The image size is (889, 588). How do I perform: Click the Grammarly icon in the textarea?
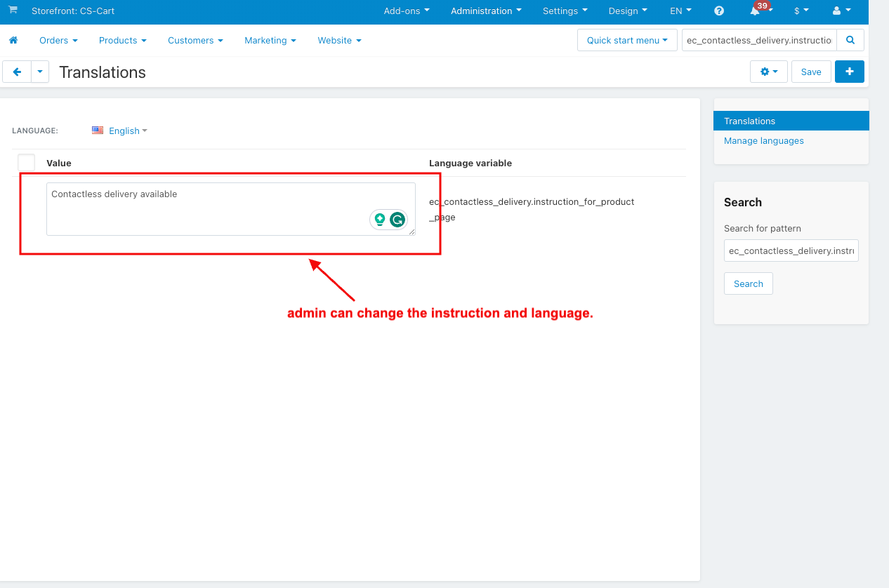[397, 220]
